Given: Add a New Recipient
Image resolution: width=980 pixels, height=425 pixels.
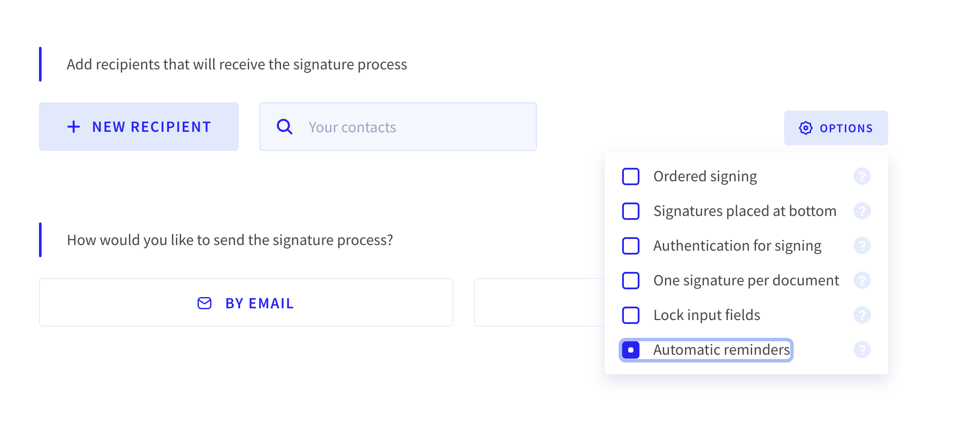Looking at the screenshot, I should (139, 127).
